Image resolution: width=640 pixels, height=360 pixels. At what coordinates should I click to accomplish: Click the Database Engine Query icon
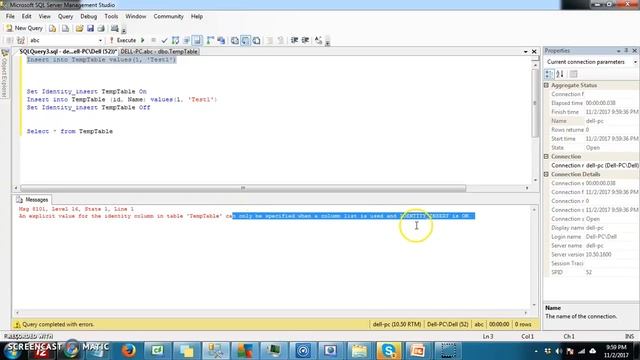click(x=52, y=28)
